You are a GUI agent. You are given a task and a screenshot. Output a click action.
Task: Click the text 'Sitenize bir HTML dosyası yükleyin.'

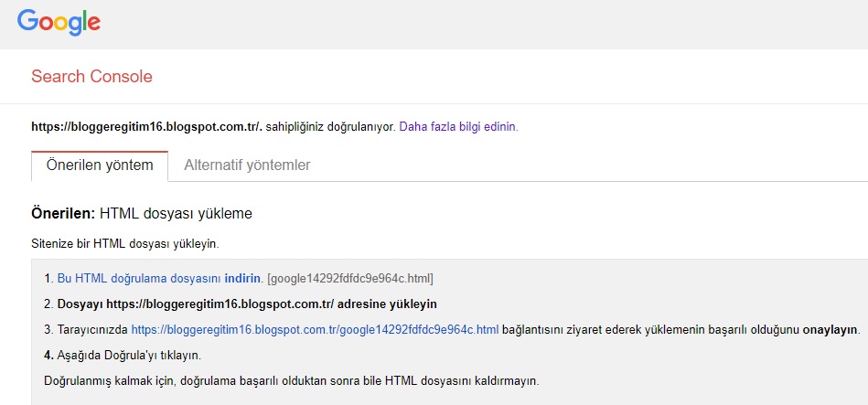click(125, 243)
